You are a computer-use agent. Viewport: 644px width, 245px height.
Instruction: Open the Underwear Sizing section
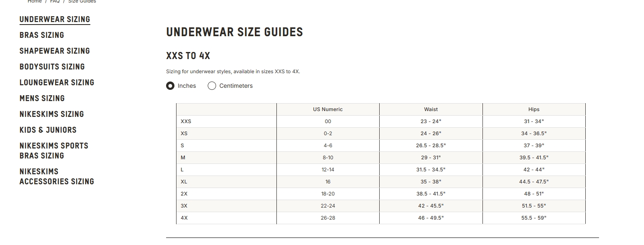[x=55, y=20]
